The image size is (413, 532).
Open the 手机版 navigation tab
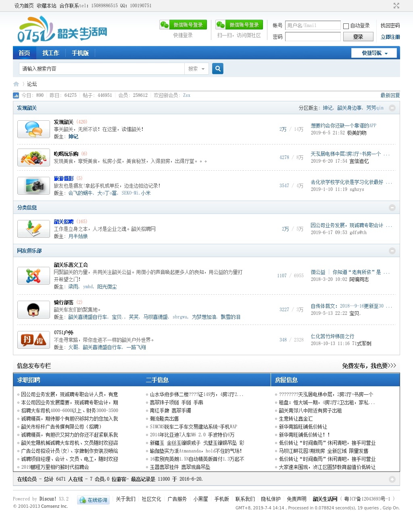[80, 53]
